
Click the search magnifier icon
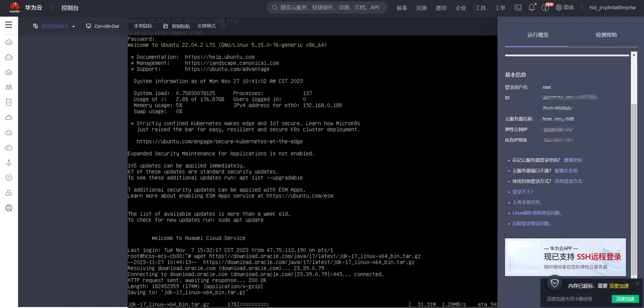tap(275, 8)
